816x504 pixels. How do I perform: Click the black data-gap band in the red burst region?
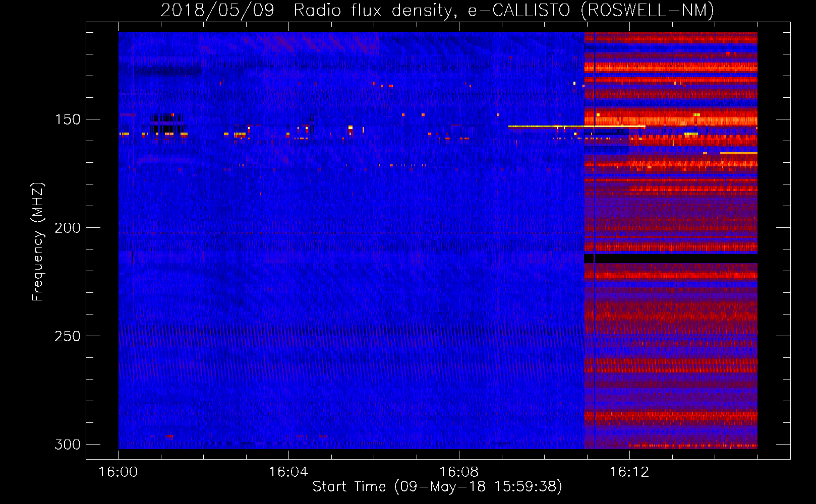click(671, 258)
